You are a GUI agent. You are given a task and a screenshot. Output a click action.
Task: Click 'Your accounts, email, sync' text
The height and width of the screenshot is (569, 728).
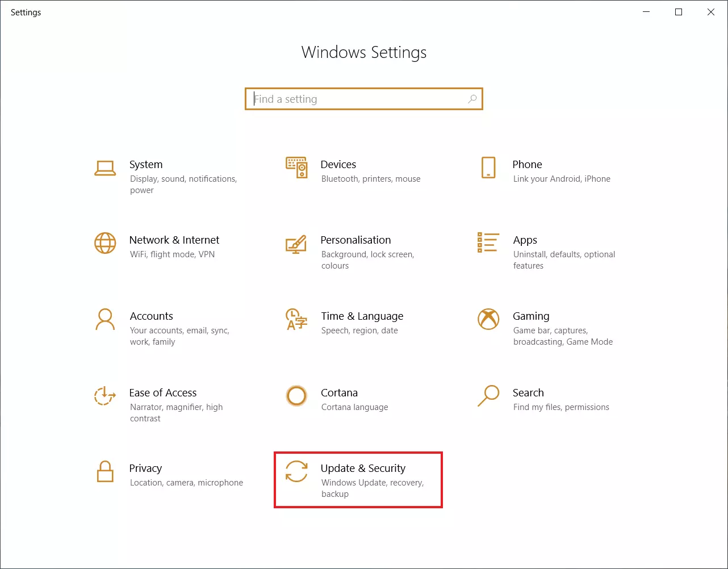point(179,330)
